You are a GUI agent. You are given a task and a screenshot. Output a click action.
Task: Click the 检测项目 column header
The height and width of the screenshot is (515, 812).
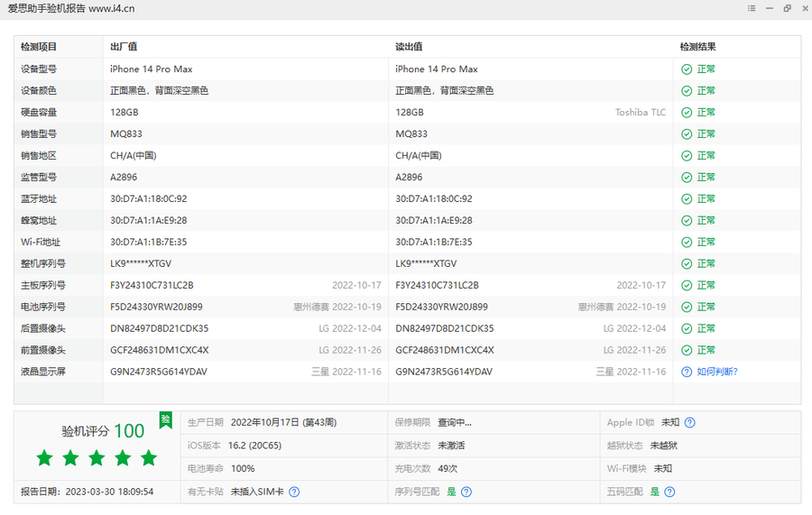[39, 47]
